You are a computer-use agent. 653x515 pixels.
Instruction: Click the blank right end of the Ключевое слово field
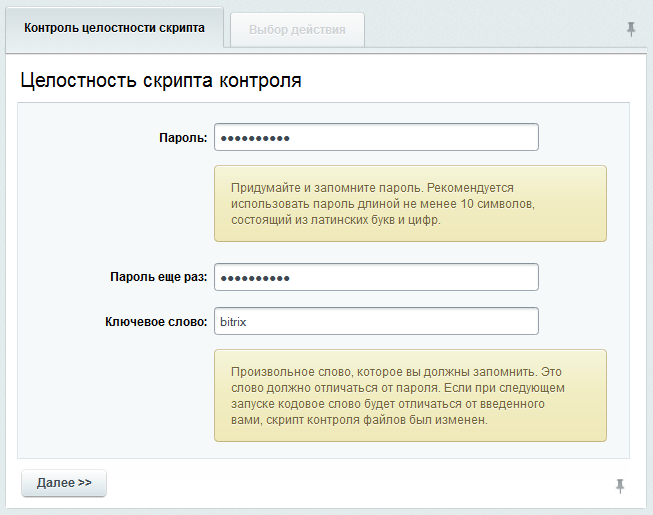[500, 321]
